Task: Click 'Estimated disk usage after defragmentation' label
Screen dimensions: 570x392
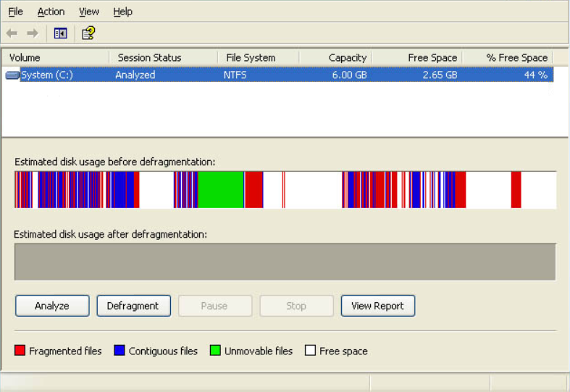Action: click(x=111, y=235)
